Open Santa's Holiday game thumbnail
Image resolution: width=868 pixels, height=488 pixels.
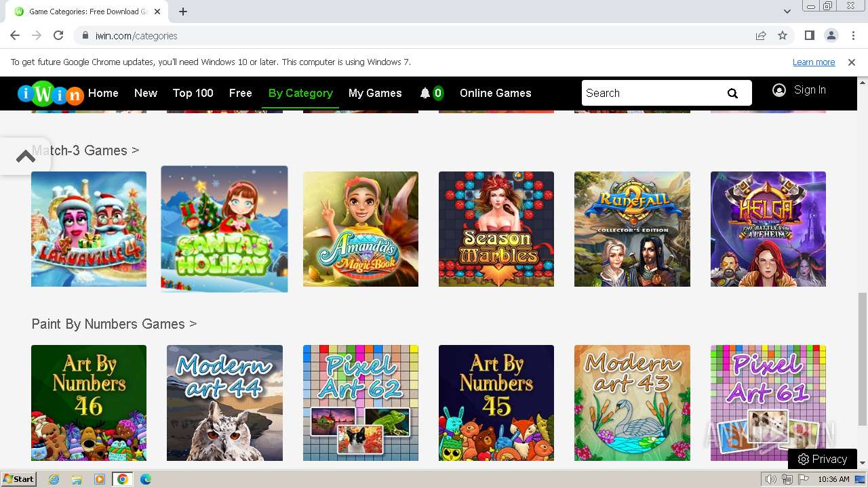tap(224, 229)
